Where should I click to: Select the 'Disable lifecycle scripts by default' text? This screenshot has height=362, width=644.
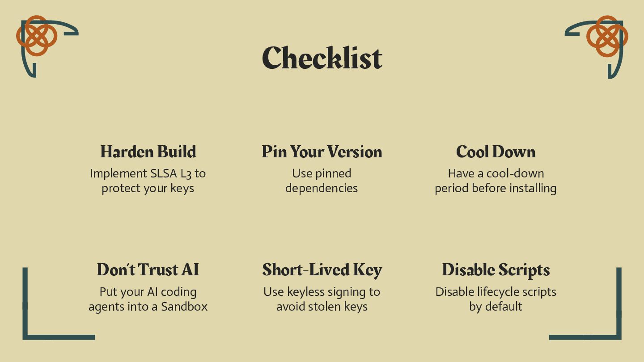point(496,299)
